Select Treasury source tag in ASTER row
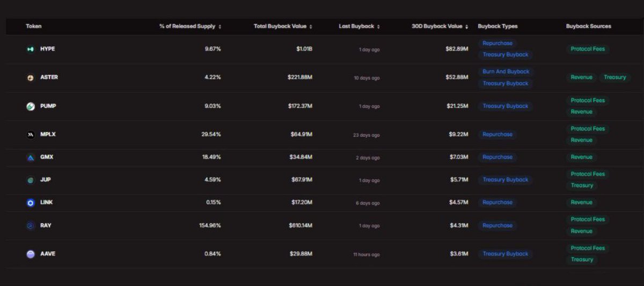Image resolution: width=644 pixels, height=286 pixels. point(615,77)
